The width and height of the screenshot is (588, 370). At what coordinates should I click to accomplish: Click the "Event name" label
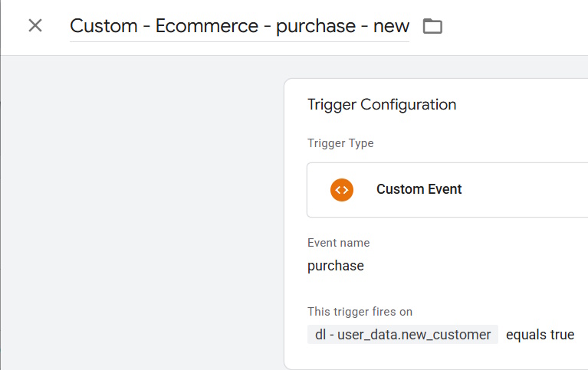tap(338, 243)
